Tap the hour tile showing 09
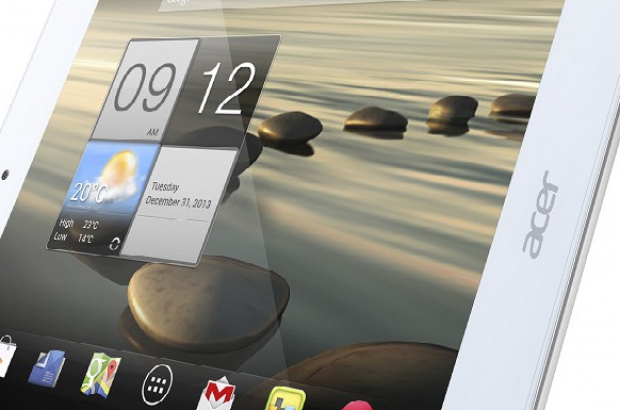620x410 pixels. 145,92
